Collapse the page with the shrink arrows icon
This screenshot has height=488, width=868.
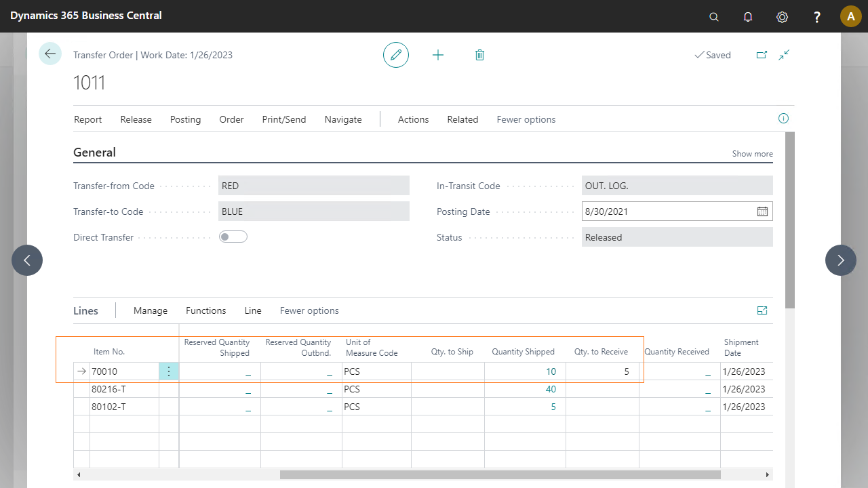tap(784, 55)
